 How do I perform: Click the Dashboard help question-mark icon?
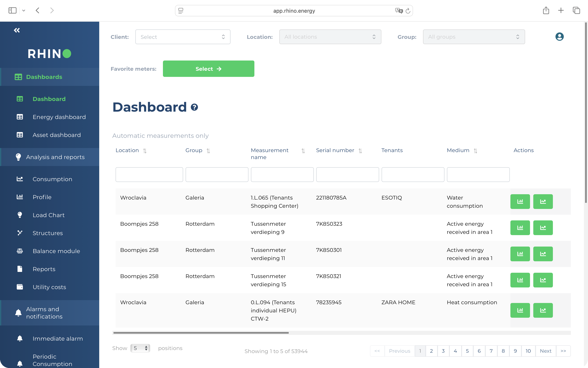click(x=194, y=107)
